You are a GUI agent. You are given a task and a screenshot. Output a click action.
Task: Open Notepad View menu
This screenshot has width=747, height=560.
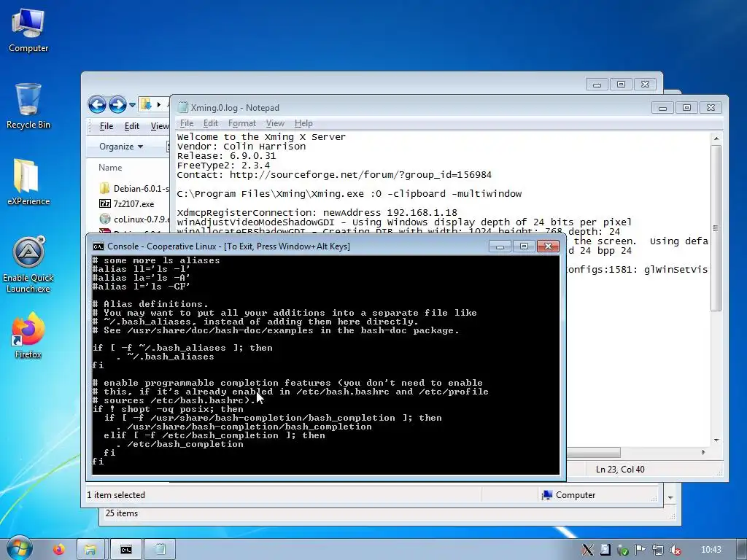(275, 123)
